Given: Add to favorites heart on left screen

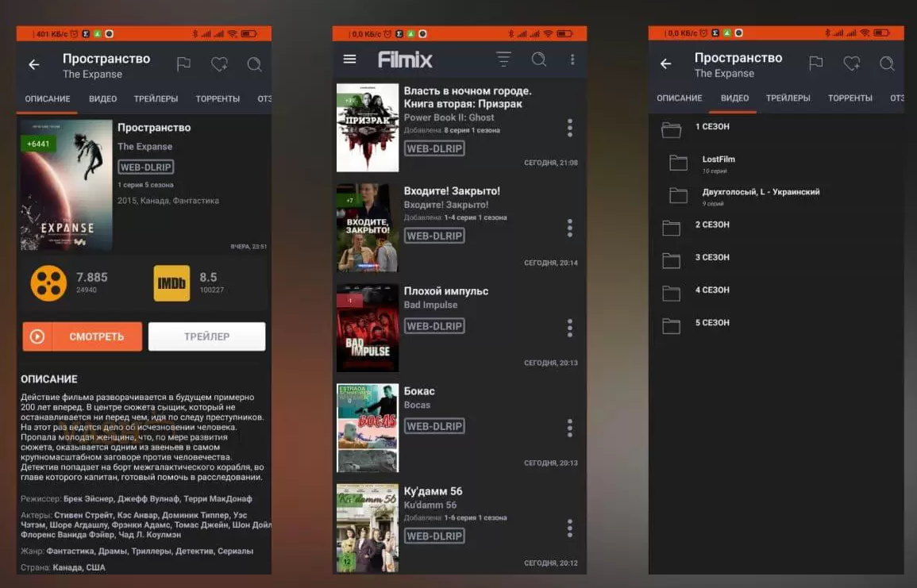Looking at the screenshot, I should (x=219, y=63).
